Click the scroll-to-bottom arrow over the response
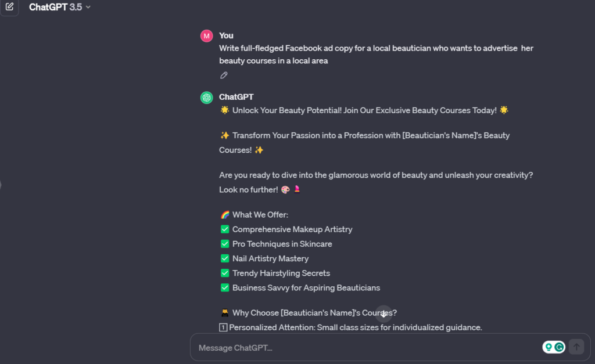Viewport: 595px width, 364px height. pyautogui.click(x=383, y=313)
